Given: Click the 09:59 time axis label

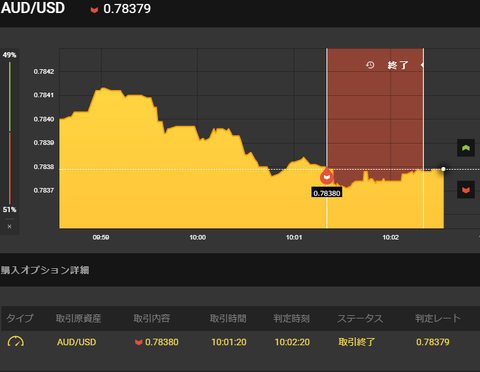Looking at the screenshot, I should [101, 237].
